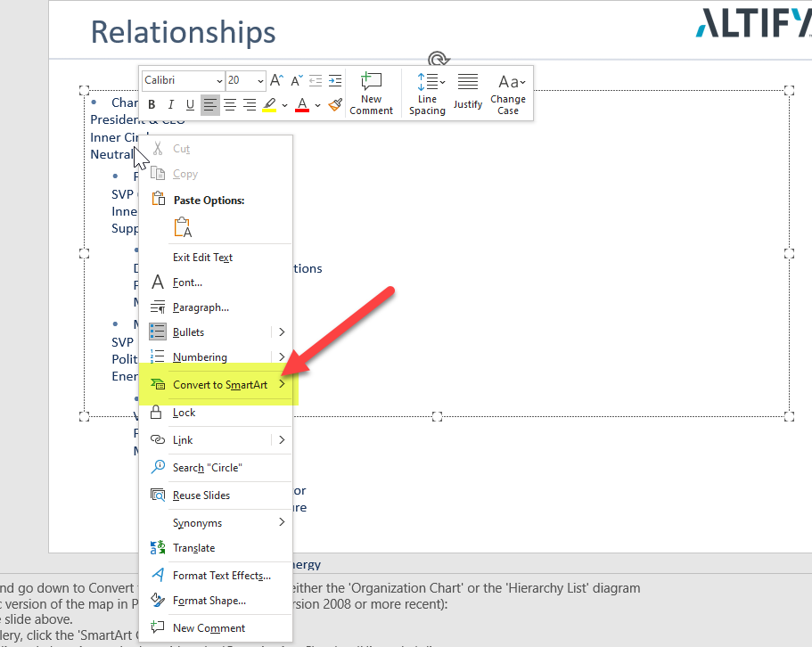
Task: Apply the red font color swatch
Action: pos(301,105)
